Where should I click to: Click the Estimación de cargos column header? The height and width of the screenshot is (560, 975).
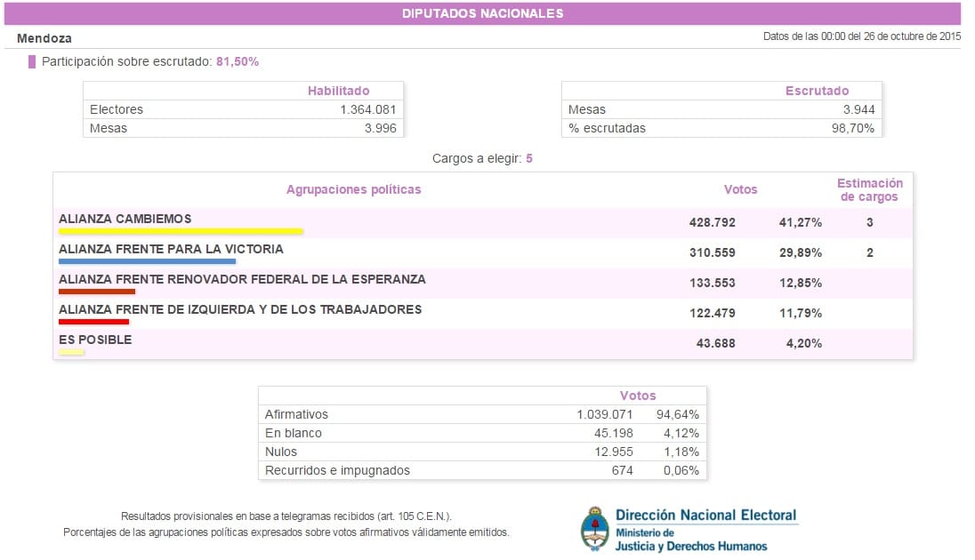869,190
